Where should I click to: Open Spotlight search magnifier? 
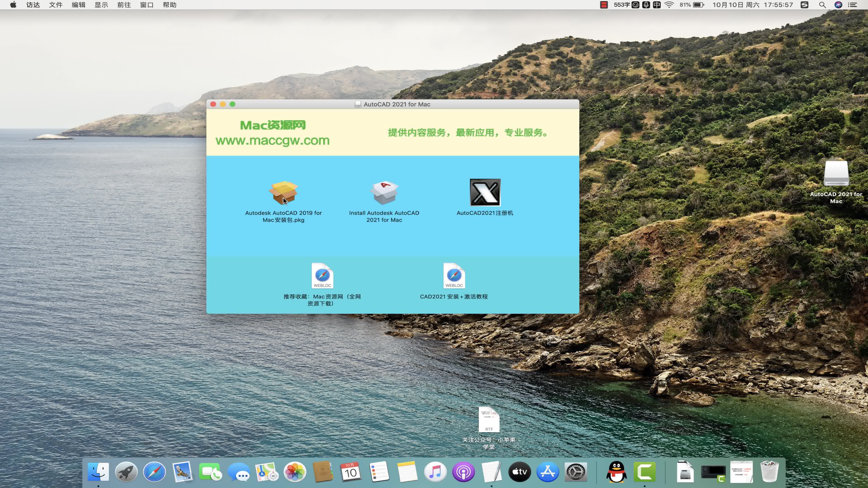(822, 5)
